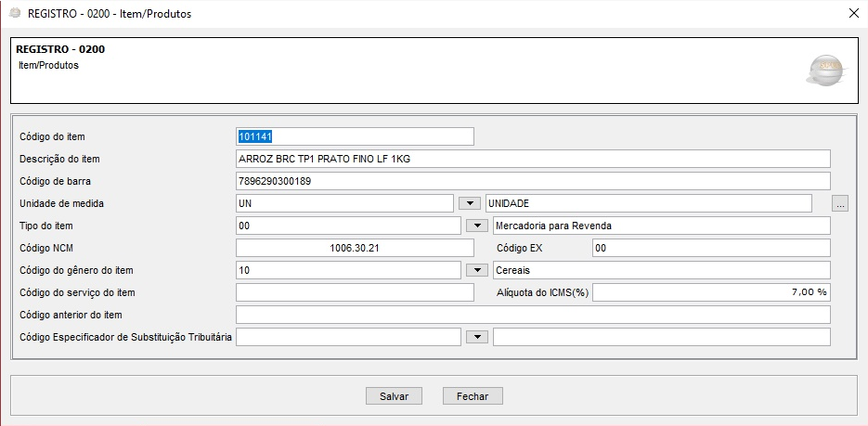The height and width of the screenshot is (426, 868).
Task: Click the Código do item field
Action: point(355,136)
